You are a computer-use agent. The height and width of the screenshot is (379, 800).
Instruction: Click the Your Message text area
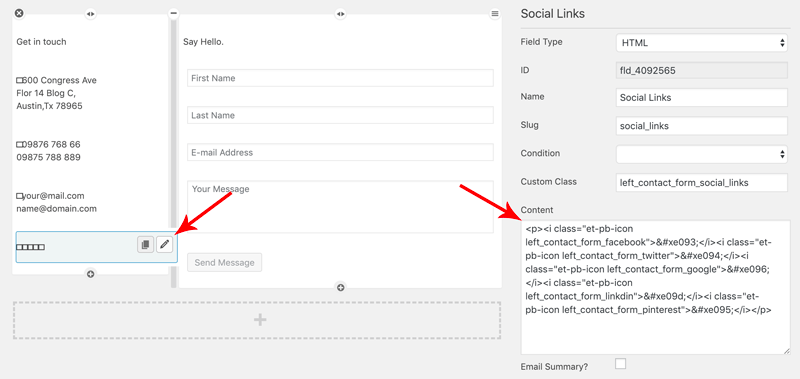point(340,207)
